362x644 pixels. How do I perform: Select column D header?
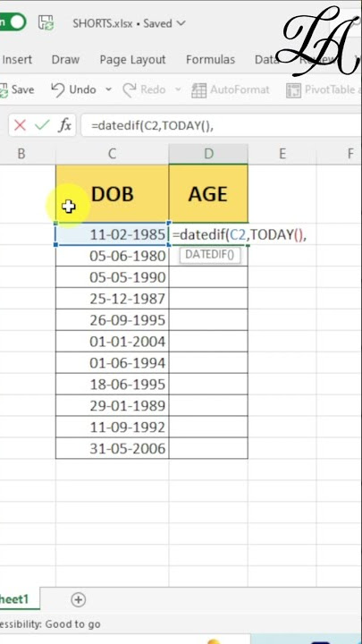[x=208, y=154]
